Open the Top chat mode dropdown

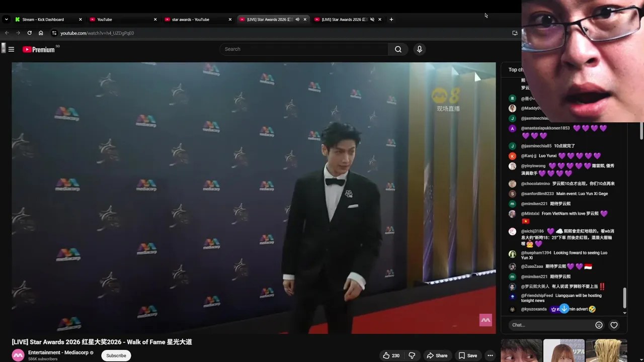[516, 70]
